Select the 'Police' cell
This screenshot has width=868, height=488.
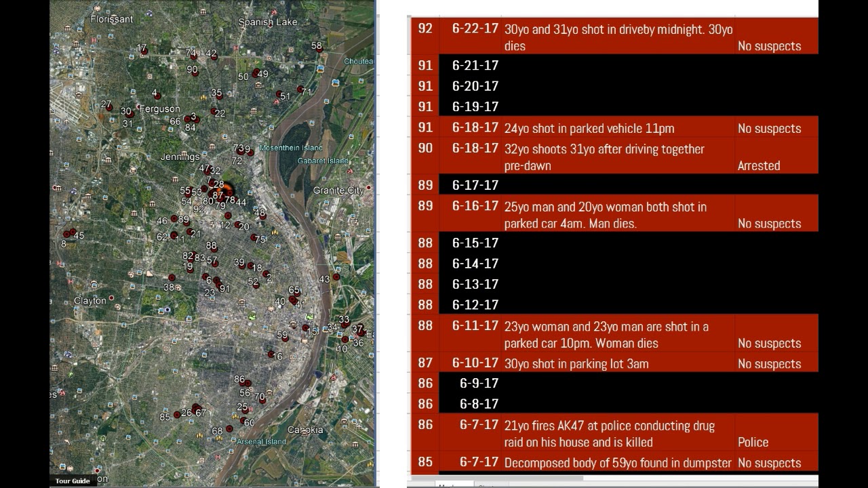click(x=776, y=432)
